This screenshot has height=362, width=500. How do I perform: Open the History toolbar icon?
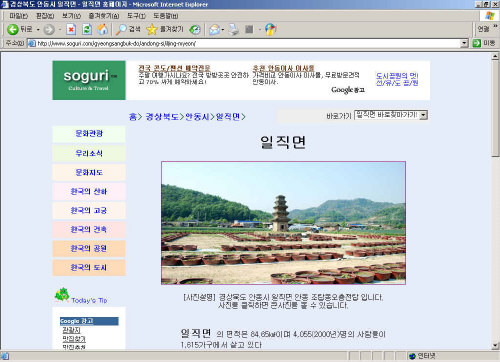[195, 30]
